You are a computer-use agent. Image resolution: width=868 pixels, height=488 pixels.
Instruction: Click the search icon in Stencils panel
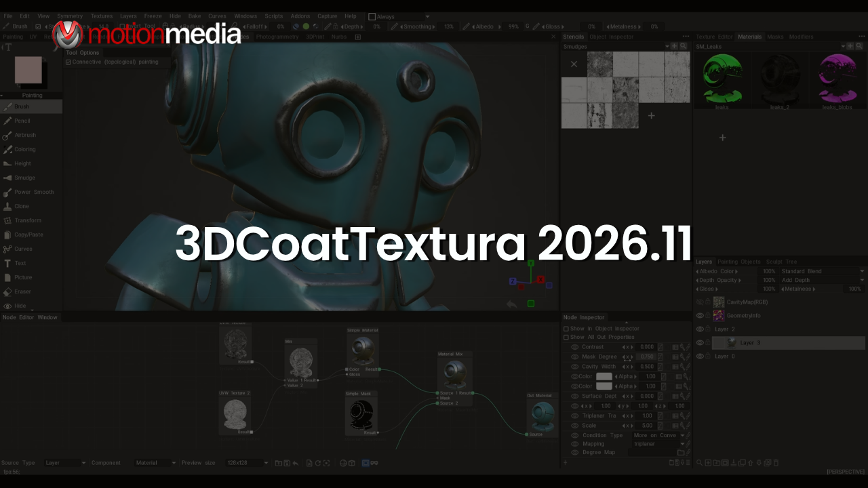[683, 46]
